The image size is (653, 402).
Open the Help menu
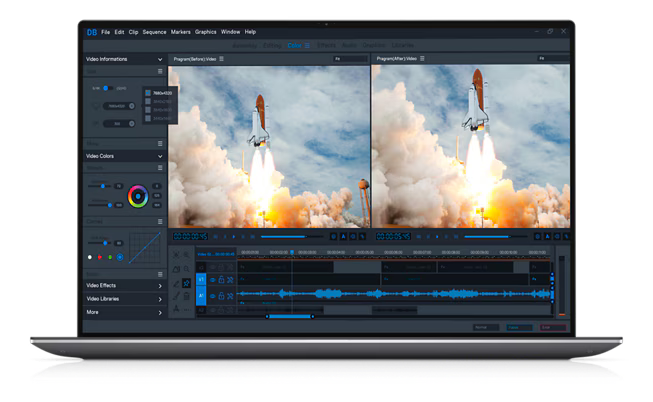tap(250, 32)
